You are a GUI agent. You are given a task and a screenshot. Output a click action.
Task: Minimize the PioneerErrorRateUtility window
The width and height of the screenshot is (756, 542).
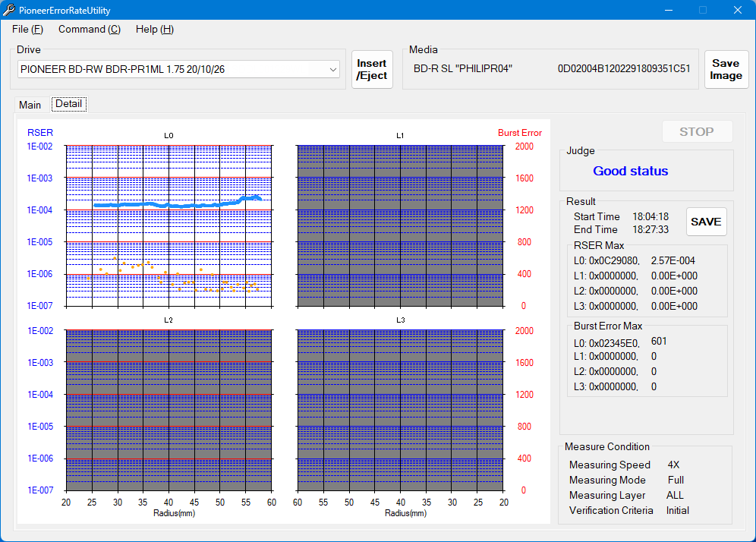tap(669, 10)
